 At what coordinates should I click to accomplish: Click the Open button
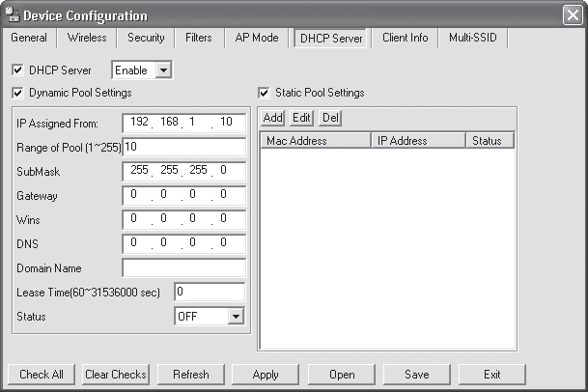click(342, 375)
